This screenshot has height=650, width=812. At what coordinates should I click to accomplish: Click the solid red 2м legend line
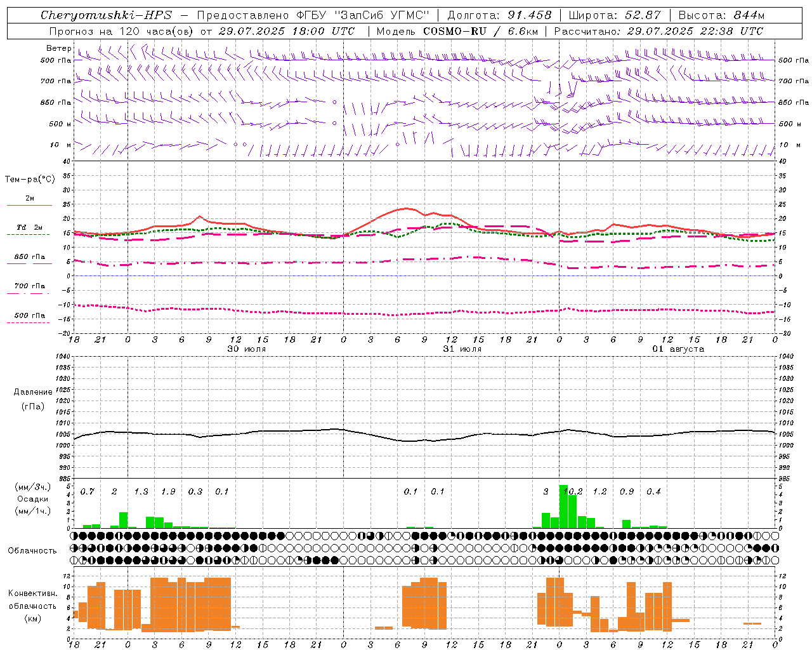pos(29,205)
